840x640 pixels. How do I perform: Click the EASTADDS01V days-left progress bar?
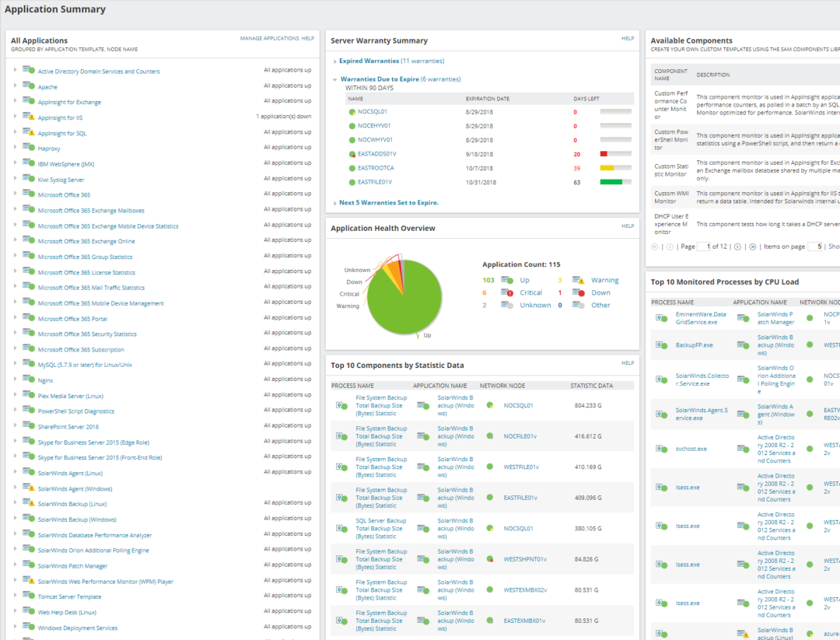coord(615,154)
